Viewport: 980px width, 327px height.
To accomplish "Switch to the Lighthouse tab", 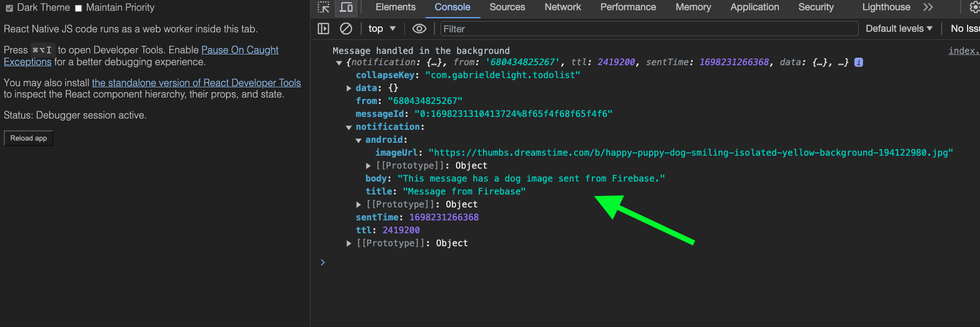I will 886,7.
